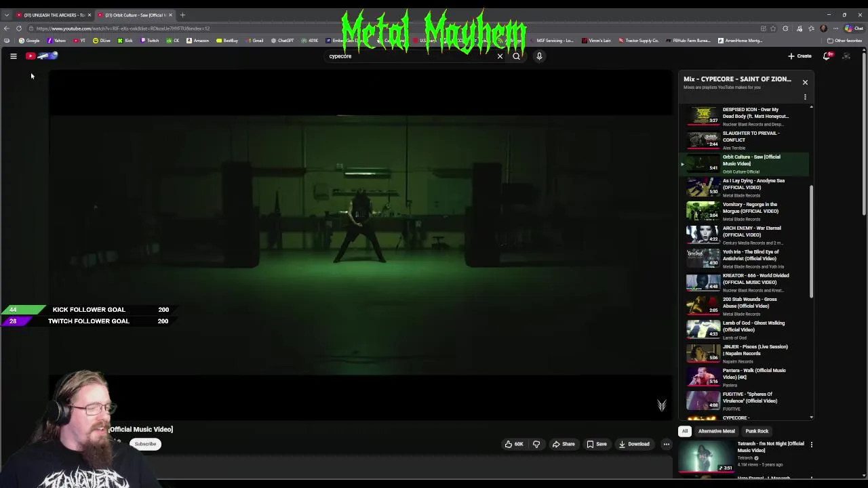Open the ChatGPT bookmark
868x488 pixels.
282,41
